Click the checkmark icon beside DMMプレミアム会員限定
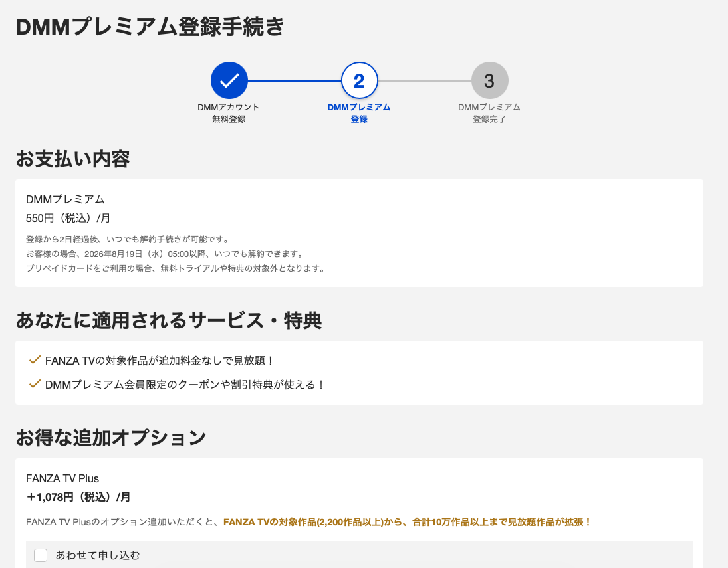The width and height of the screenshot is (728, 568). click(35, 384)
